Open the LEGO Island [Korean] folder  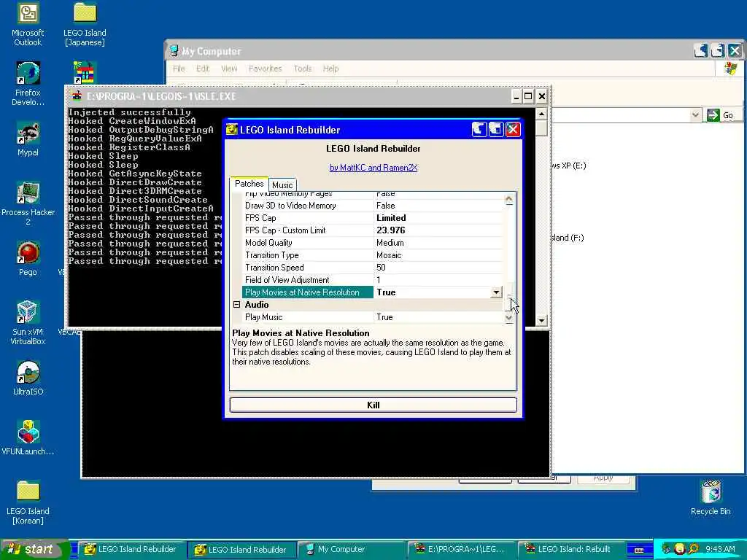[28, 502]
